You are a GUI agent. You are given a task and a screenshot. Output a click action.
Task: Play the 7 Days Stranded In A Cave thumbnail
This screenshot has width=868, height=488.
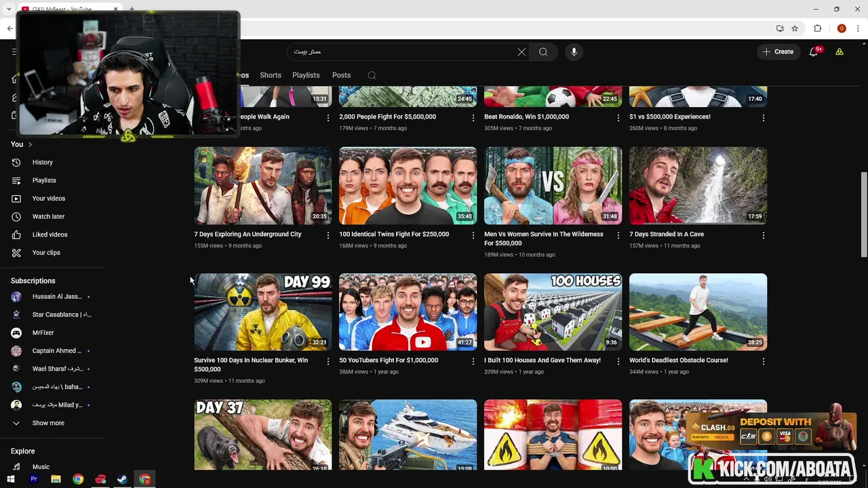[698, 186]
